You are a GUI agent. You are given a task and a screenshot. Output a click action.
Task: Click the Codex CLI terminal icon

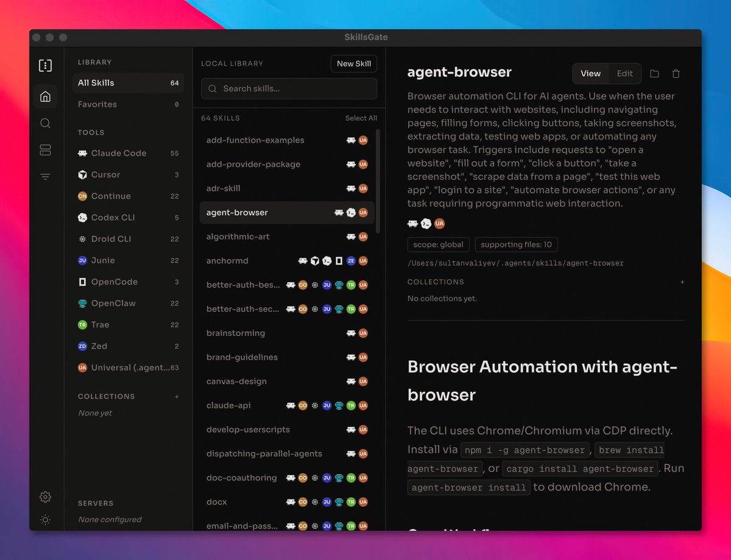click(82, 218)
